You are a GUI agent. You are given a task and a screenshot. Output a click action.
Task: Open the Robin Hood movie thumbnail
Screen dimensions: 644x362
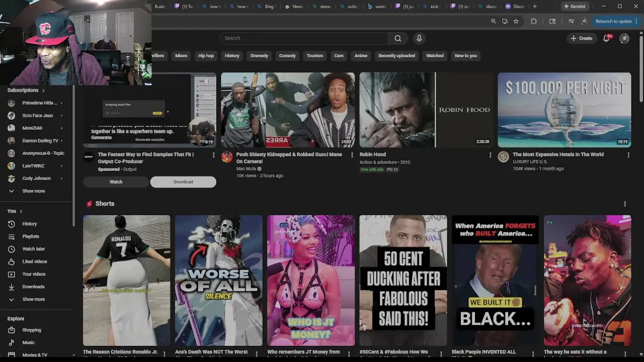[x=426, y=110]
